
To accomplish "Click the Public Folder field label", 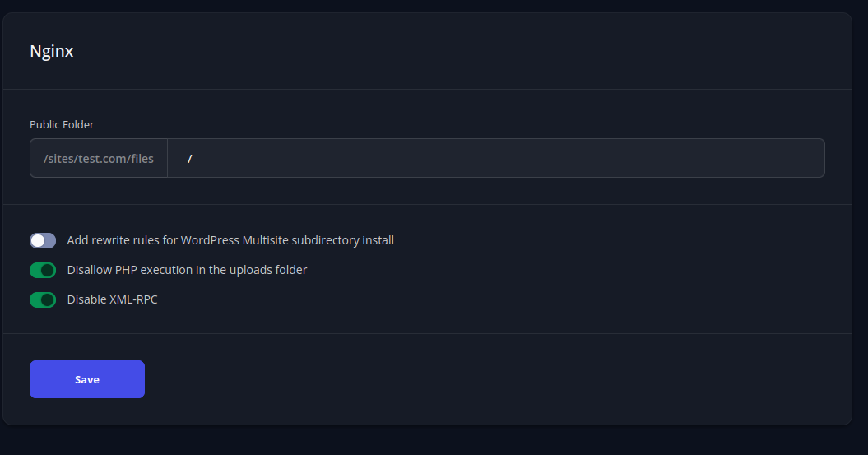I will (62, 125).
